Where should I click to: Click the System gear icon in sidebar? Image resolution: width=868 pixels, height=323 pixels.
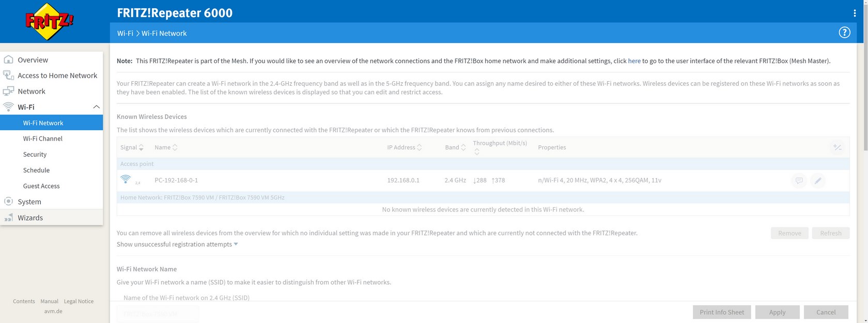(8, 201)
